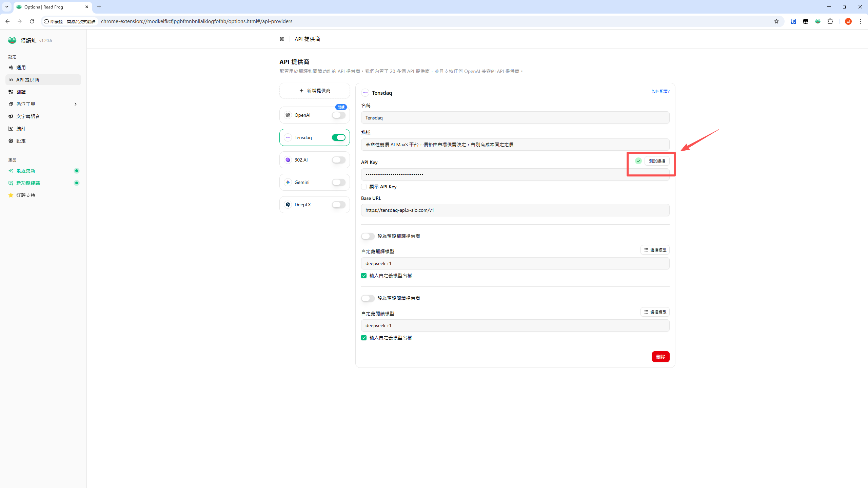Disable the Tensdaq provider toggle
Image resolution: width=868 pixels, height=488 pixels.
(338, 137)
